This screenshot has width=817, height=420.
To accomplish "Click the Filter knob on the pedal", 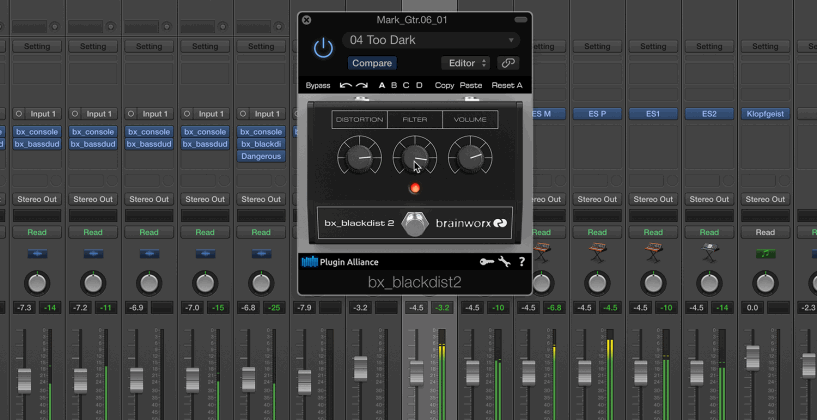I will pyautogui.click(x=415, y=157).
